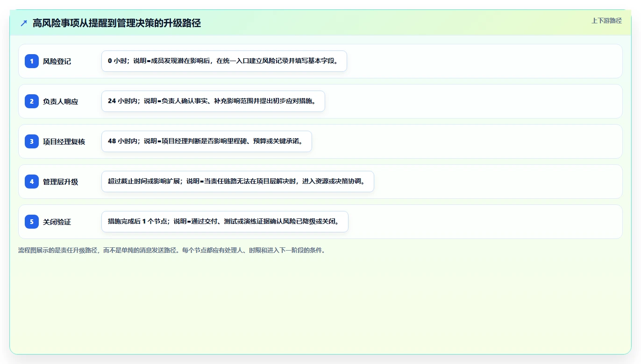
Task: Click the 关闭验证 step label
Action: click(57, 222)
